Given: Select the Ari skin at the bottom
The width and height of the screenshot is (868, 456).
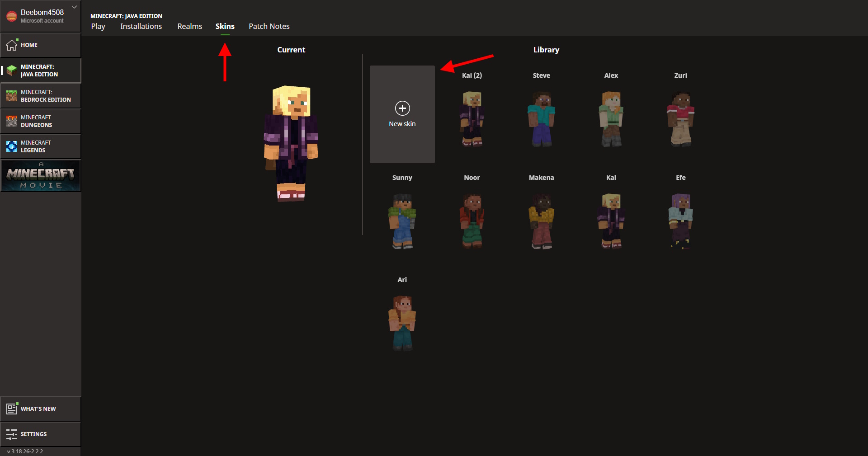Looking at the screenshot, I should 402,323.
